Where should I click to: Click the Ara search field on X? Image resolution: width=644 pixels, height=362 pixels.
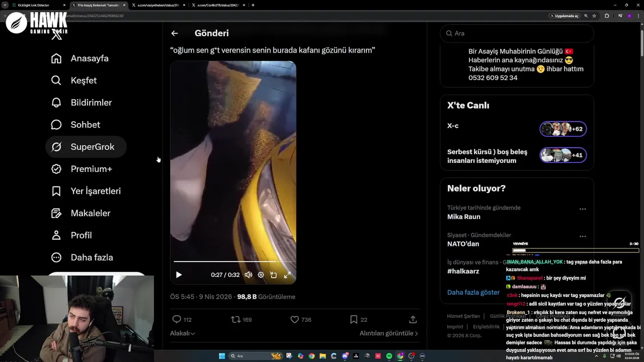[x=517, y=33]
